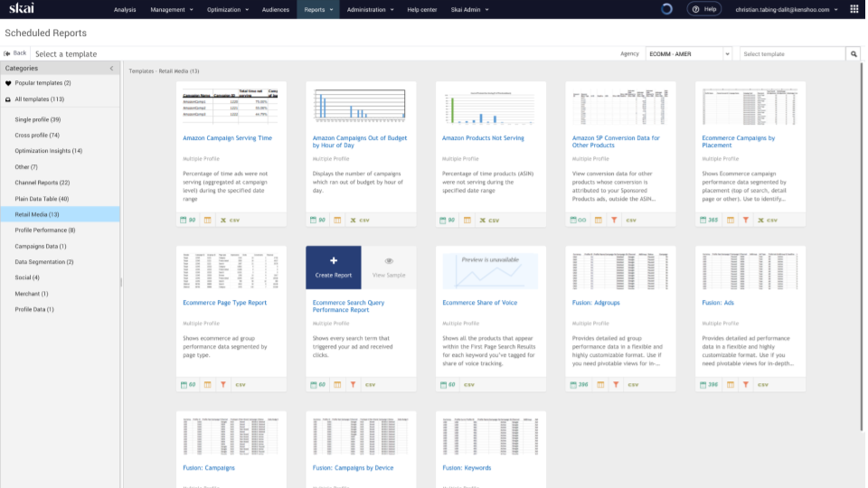Click filter funnel icon on Amazon SP Conversion Data card
This screenshot has width=868, height=488.
614,220
